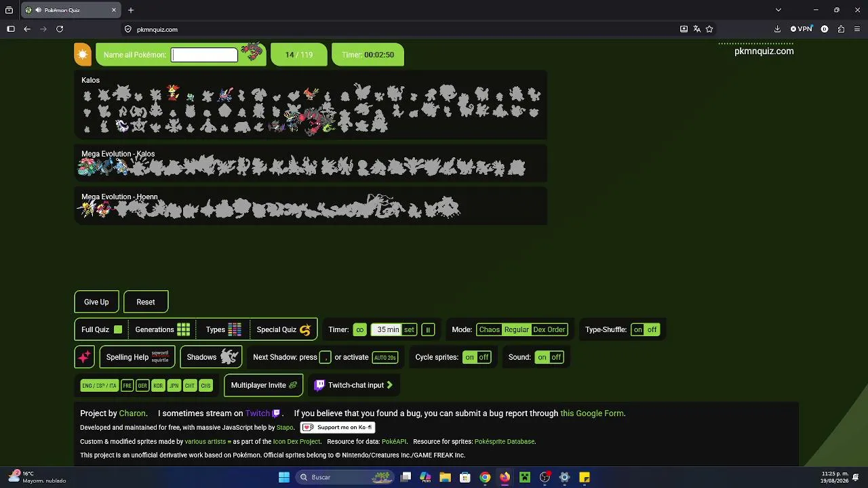The height and width of the screenshot is (488, 868).
Task: Activate the AUTO 20s next shadow toggle
Action: 384,357
